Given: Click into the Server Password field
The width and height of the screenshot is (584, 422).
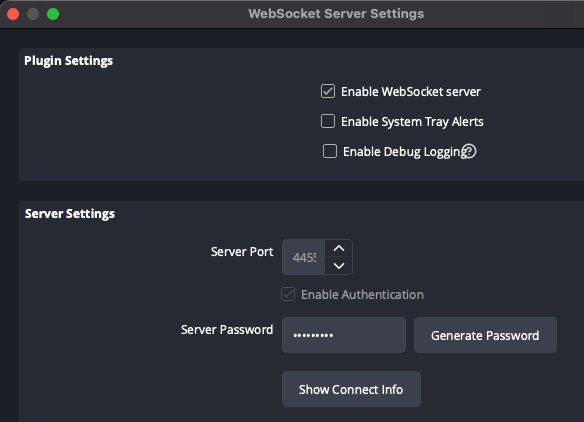Looking at the screenshot, I should pos(344,335).
